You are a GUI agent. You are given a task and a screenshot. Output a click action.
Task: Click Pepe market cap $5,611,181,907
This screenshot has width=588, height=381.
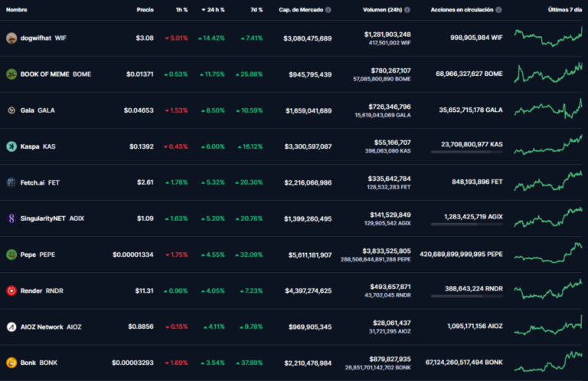[x=310, y=255]
